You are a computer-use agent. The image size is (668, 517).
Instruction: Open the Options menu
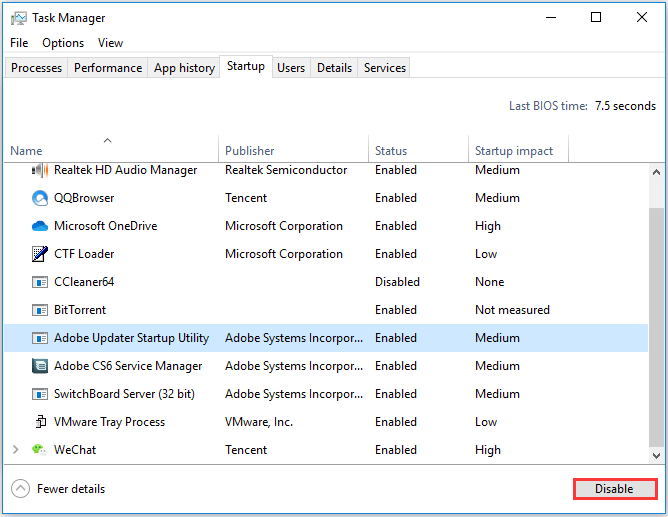(63, 43)
